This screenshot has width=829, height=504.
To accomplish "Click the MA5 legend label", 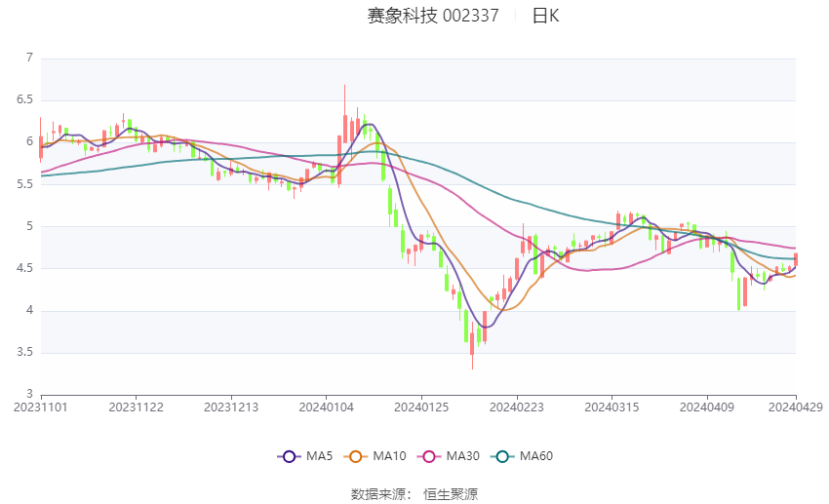I will pos(319,456).
